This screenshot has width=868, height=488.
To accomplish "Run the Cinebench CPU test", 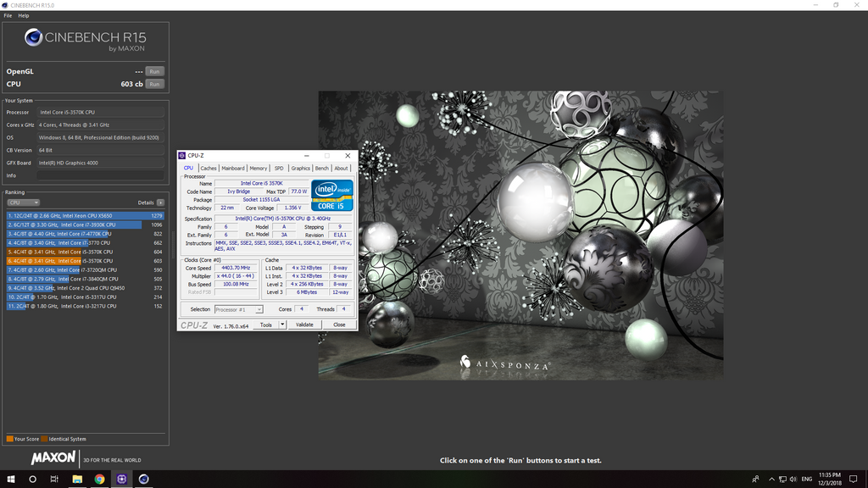I will tap(154, 84).
